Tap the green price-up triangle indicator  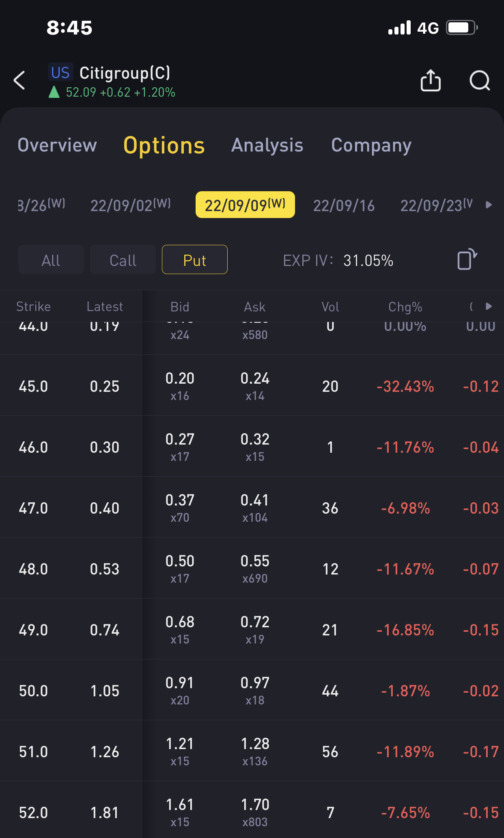[54, 92]
